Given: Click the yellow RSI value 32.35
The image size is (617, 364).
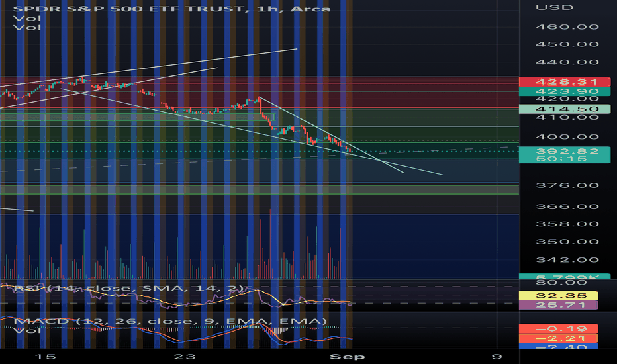Looking at the screenshot, I should 558,296.
